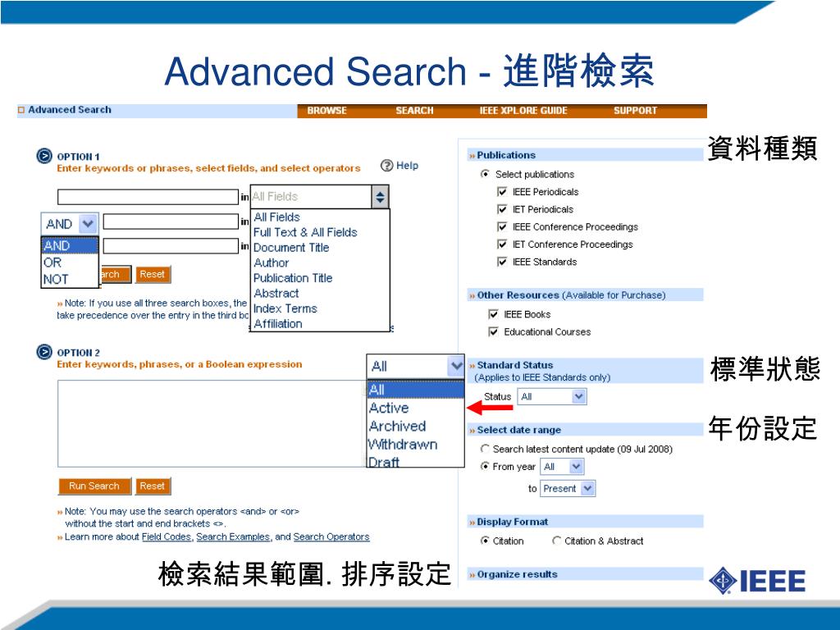
Task: Select the 'From year' radio button
Action: (485, 466)
